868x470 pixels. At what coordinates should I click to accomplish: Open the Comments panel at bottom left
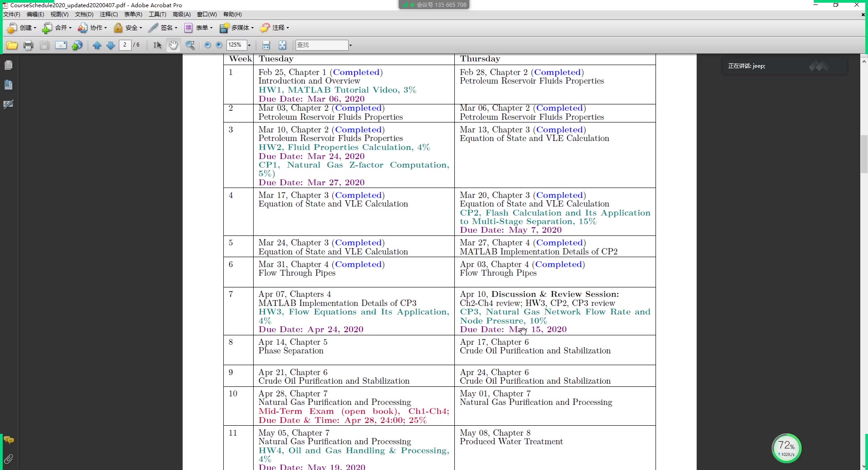pos(9,441)
